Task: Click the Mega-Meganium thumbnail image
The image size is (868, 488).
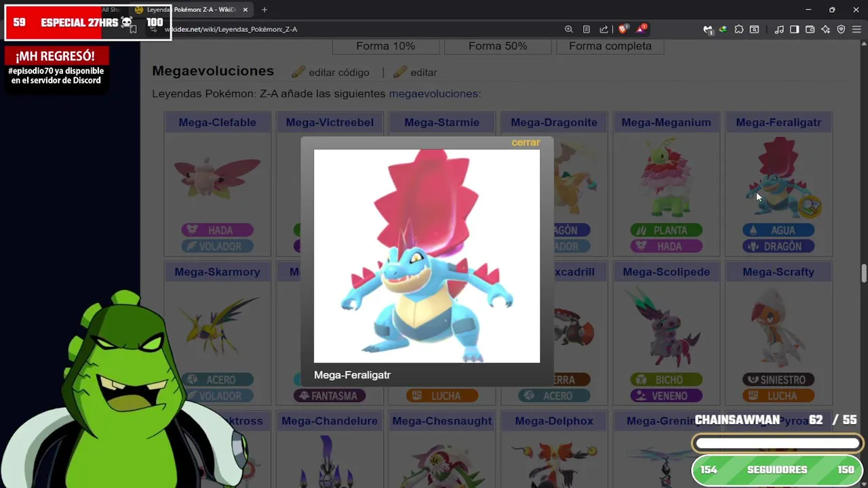Action: coord(667,178)
